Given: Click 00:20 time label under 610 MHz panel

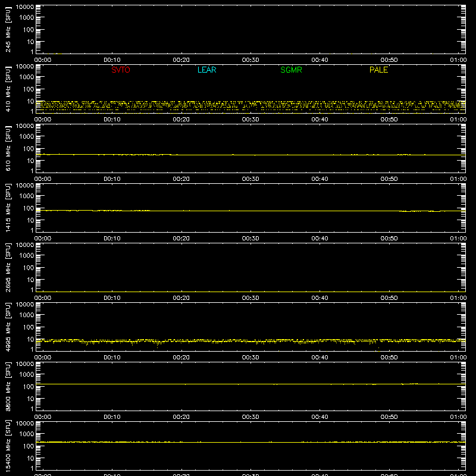Looking at the screenshot, I should [181, 179].
